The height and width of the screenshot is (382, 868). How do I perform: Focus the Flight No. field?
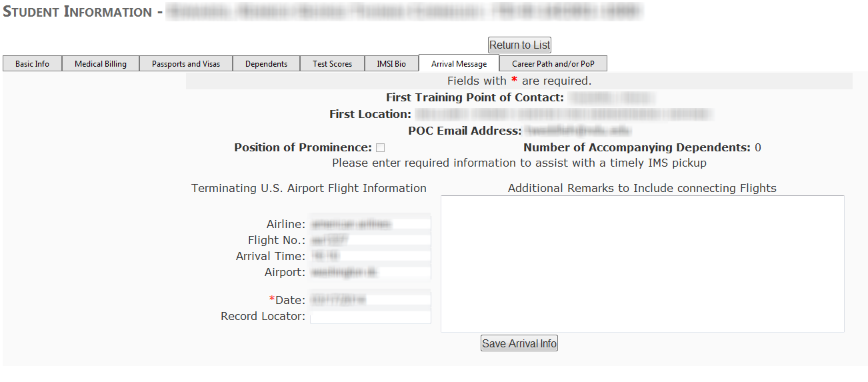tap(370, 240)
